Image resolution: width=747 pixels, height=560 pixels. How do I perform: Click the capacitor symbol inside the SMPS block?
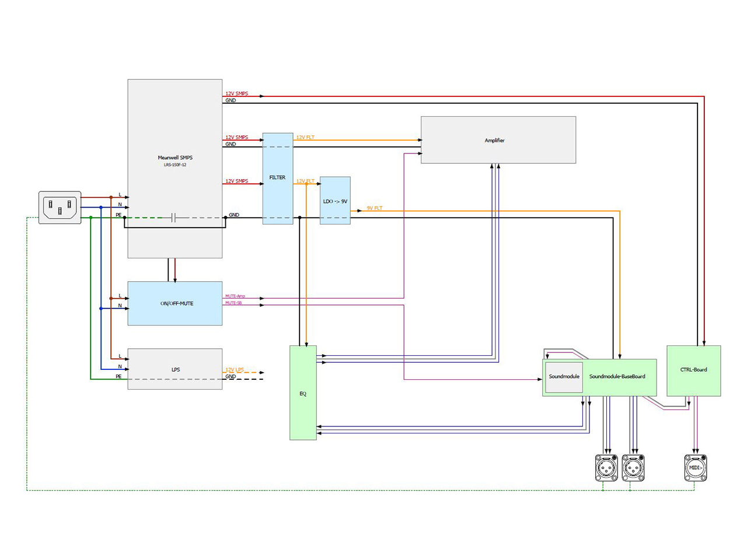coord(173,218)
